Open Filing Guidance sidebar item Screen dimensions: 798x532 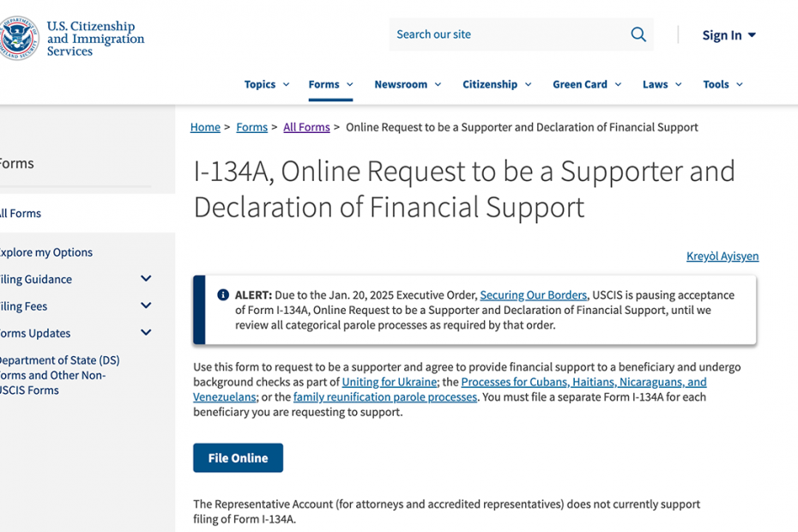(x=36, y=280)
